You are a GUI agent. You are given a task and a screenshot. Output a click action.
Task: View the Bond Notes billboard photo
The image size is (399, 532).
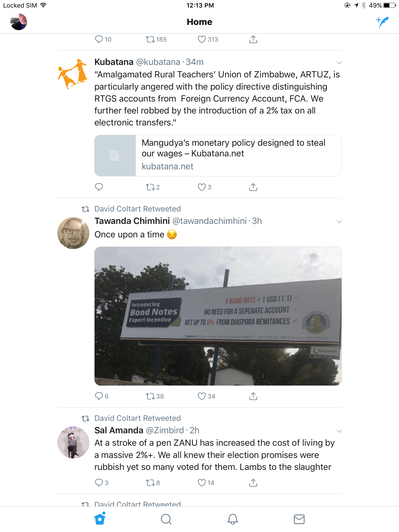pos(218,316)
